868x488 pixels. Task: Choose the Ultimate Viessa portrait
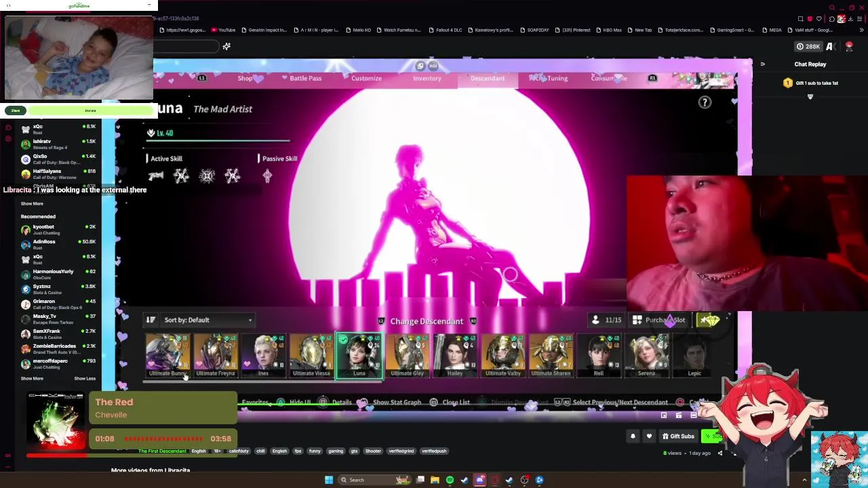coord(311,355)
